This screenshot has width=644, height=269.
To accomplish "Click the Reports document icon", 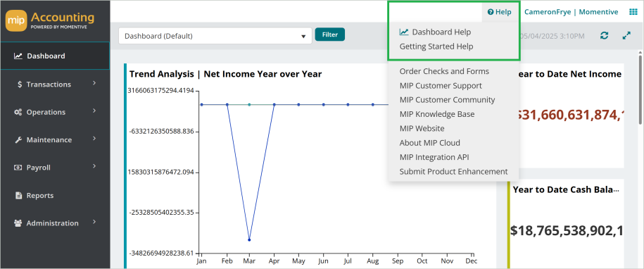I will tap(18, 196).
